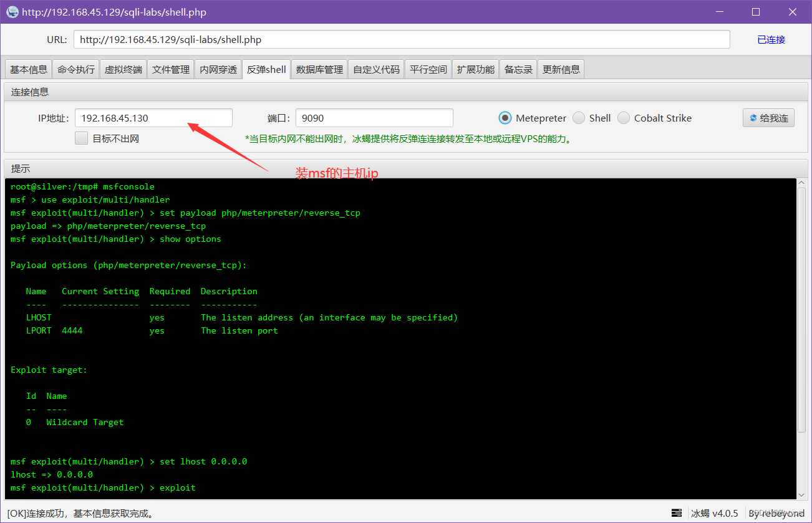
Task: Go to the 文件管理 tab
Action: click(171, 69)
